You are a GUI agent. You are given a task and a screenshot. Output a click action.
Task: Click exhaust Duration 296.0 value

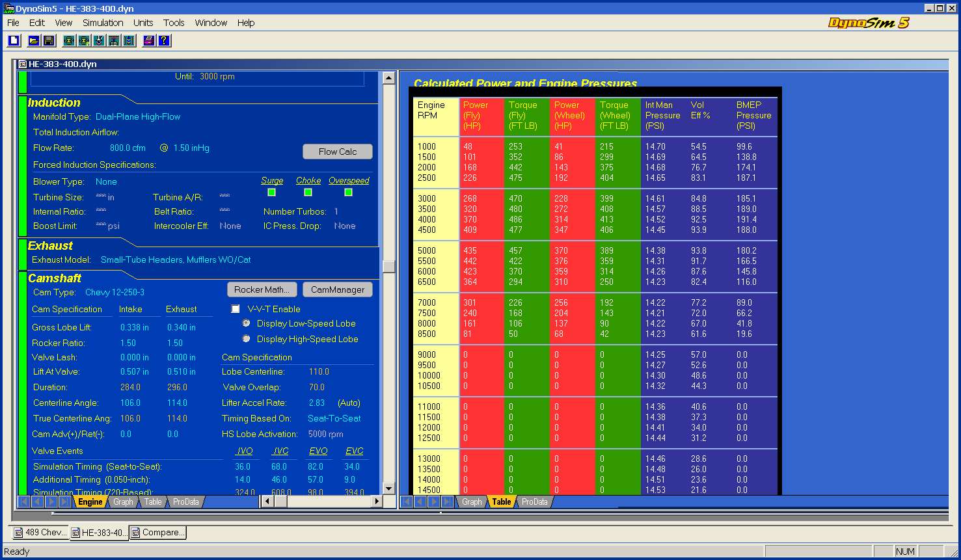[177, 387]
